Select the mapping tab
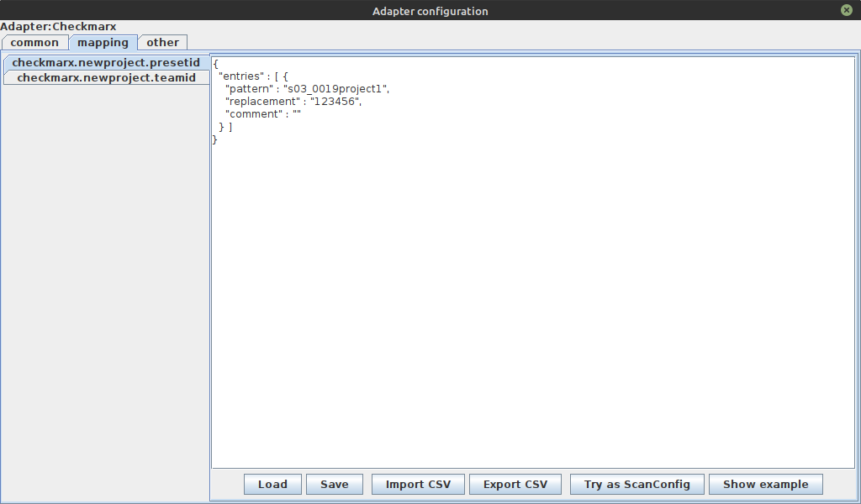The image size is (861, 504). click(103, 42)
